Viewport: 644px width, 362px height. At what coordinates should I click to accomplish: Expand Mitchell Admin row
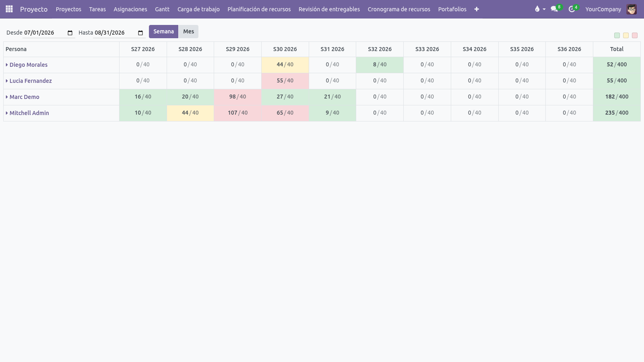(7, 113)
